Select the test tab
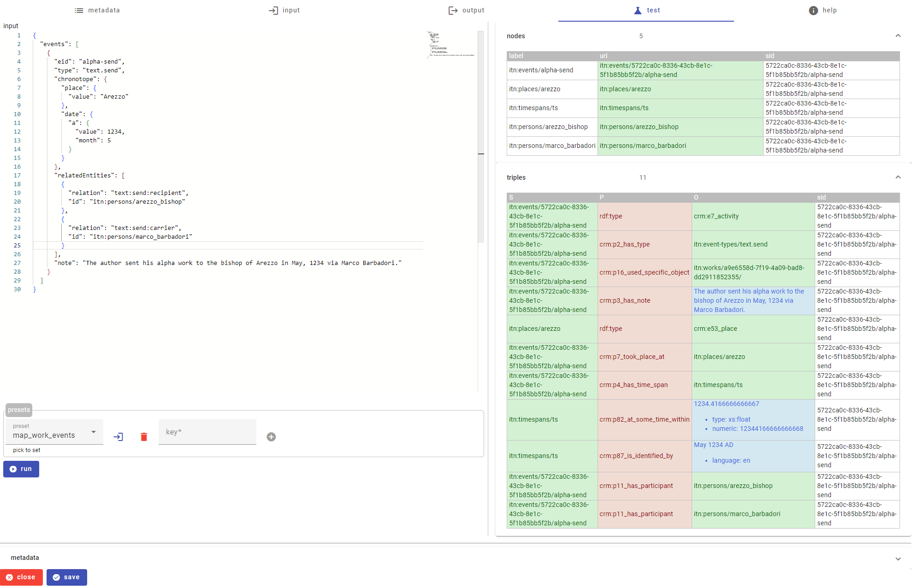The width and height of the screenshot is (912, 588). point(646,10)
